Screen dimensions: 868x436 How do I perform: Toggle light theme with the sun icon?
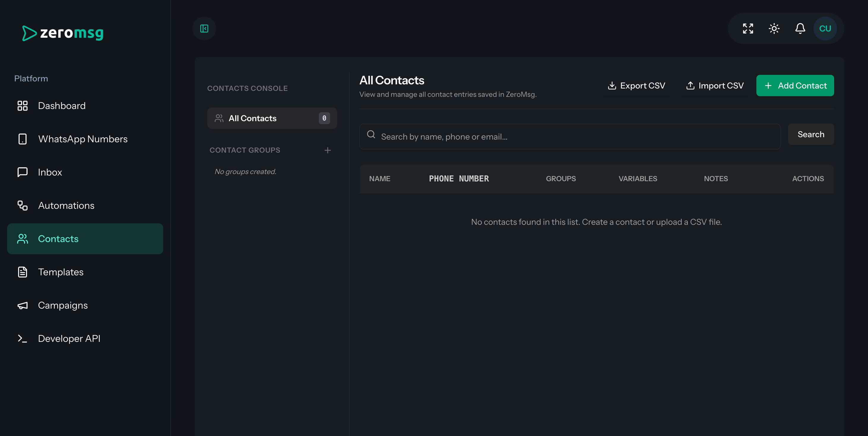pos(774,29)
